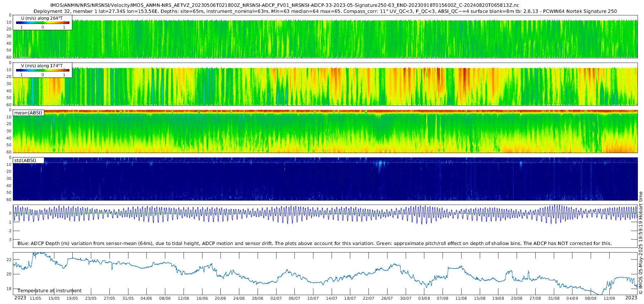
Task: Click the V (m/s) along 174°T colorbar
Action: coord(43,70)
